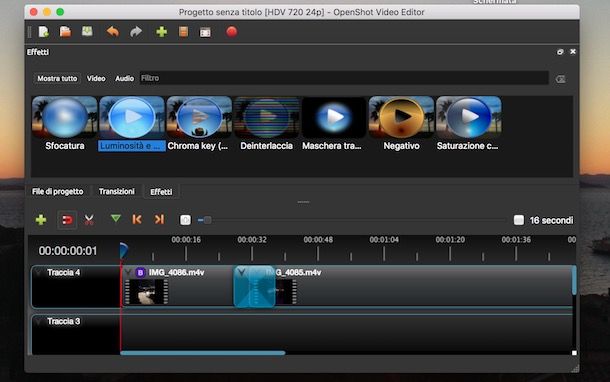Switch to Transizioni tab
The width and height of the screenshot is (610, 382).
(116, 191)
